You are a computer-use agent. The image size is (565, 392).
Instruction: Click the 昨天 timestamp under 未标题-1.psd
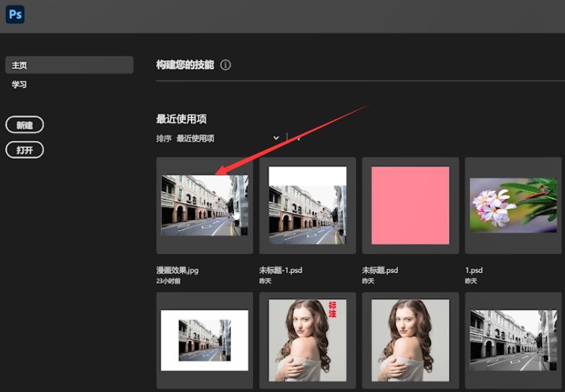point(265,281)
